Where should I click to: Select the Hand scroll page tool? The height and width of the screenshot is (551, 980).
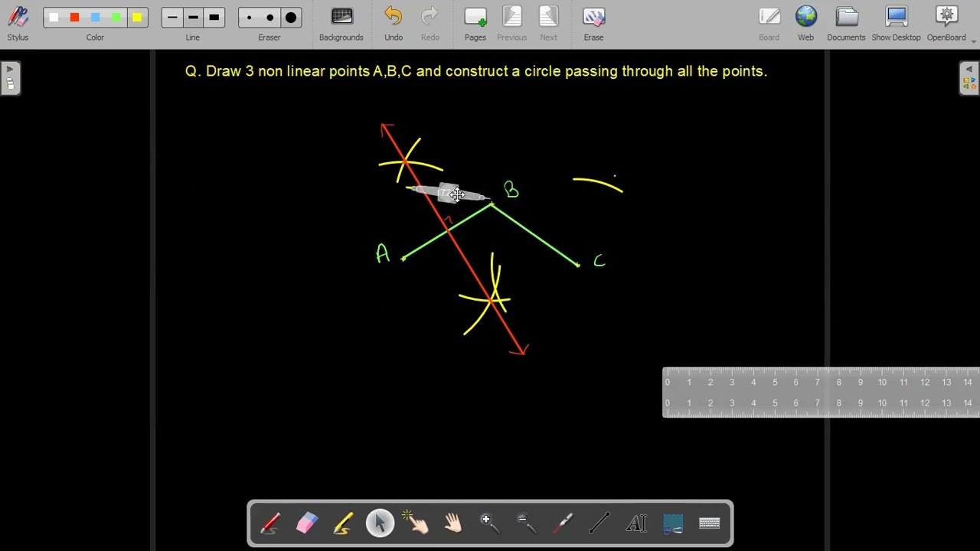coord(453,523)
